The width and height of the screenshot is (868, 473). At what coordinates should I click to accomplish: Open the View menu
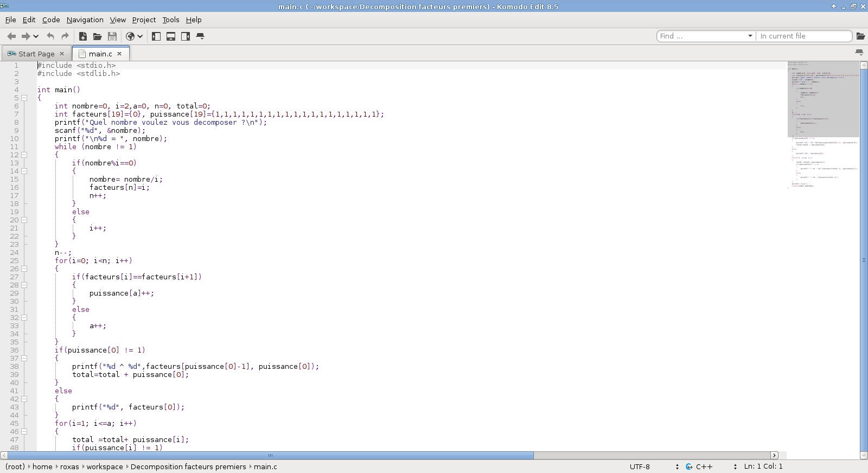[118, 20]
